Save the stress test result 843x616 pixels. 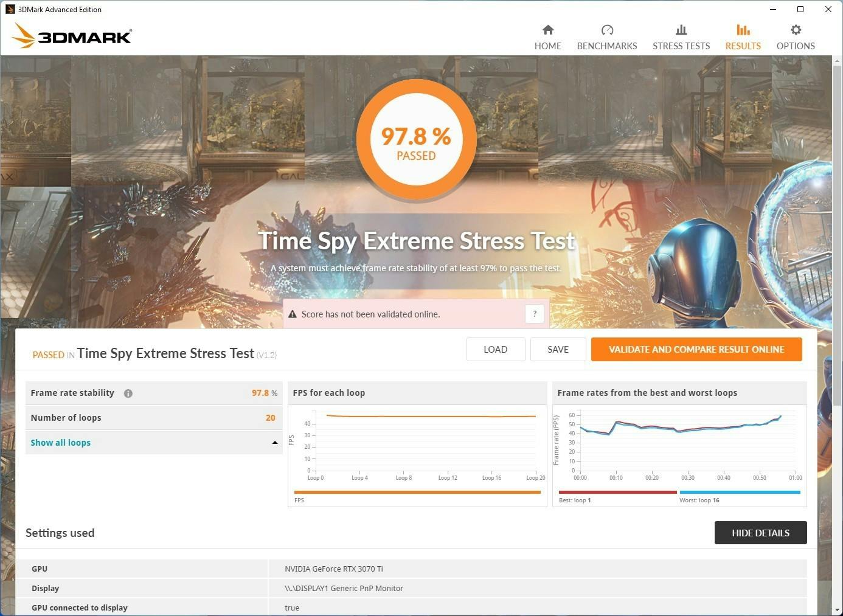point(558,350)
